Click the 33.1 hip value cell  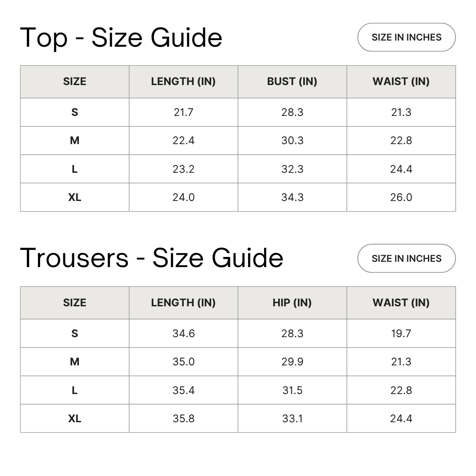(292, 418)
